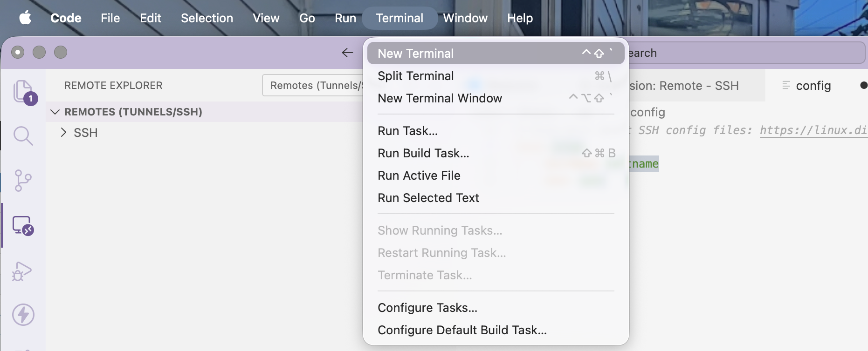
Task: Open the Selection menu
Action: click(x=207, y=18)
